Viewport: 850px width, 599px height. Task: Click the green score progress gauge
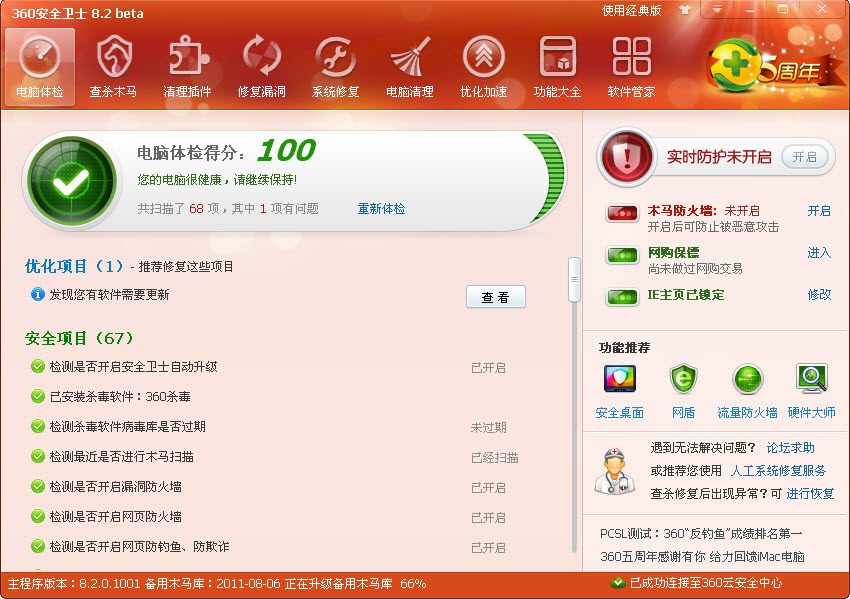pyautogui.click(x=545, y=178)
